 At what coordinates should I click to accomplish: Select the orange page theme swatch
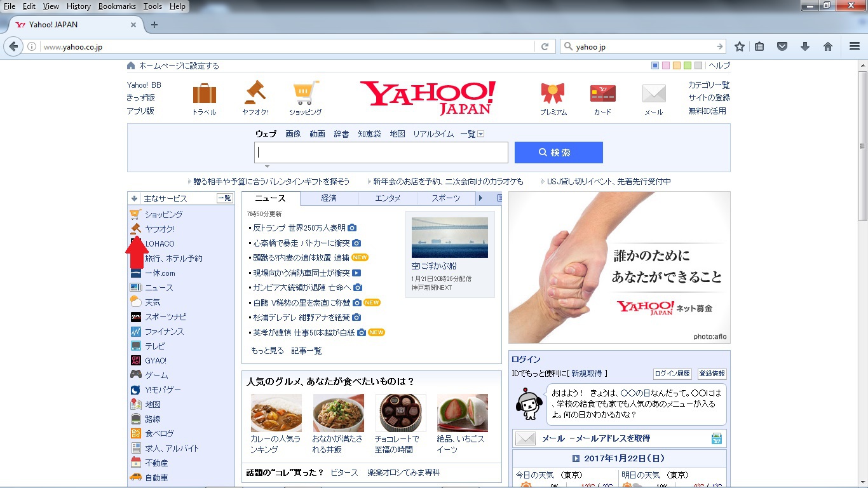coord(677,65)
